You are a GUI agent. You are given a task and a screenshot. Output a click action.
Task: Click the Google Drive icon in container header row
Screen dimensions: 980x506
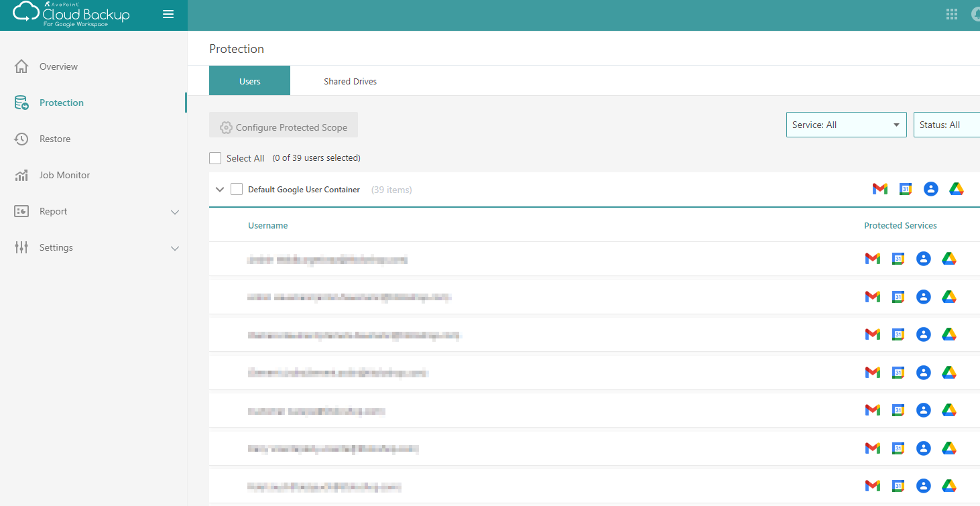click(x=957, y=190)
